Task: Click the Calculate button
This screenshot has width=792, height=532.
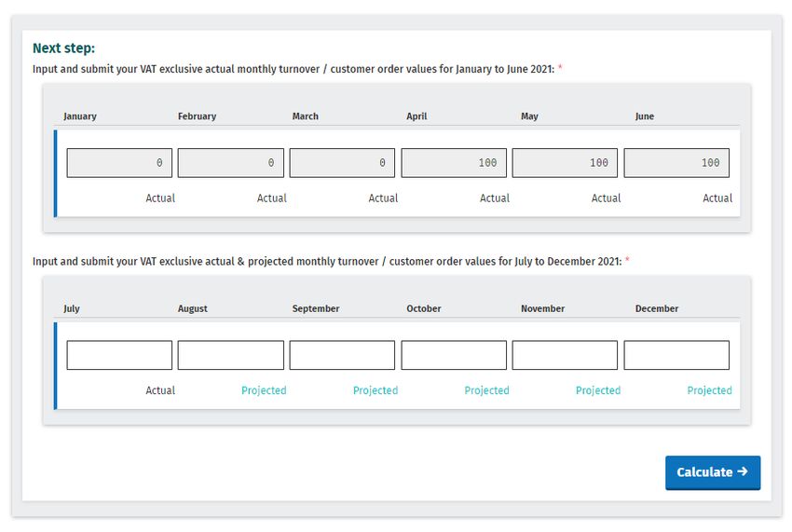Action: (x=712, y=472)
